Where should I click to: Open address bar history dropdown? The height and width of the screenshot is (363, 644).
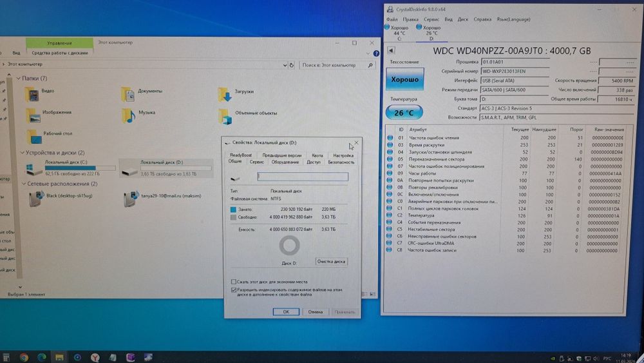pos(285,65)
